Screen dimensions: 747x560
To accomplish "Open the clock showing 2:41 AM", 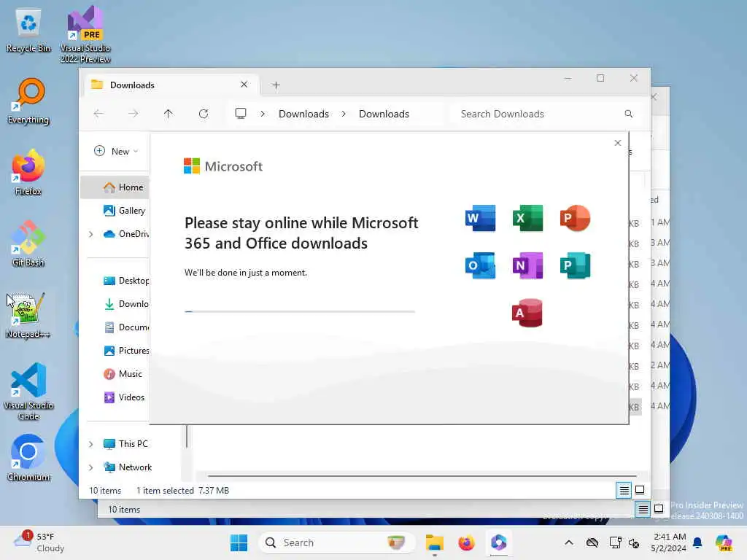I will (x=668, y=542).
